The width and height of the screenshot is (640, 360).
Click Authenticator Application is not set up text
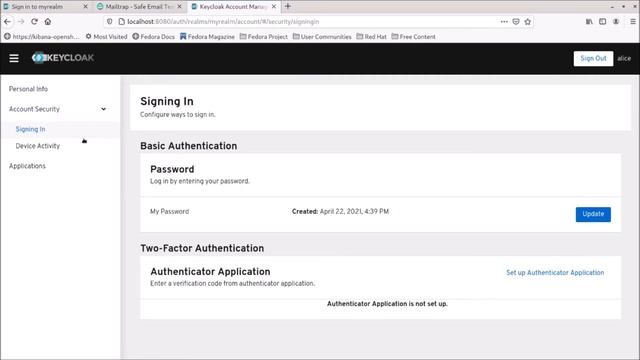tap(387, 304)
